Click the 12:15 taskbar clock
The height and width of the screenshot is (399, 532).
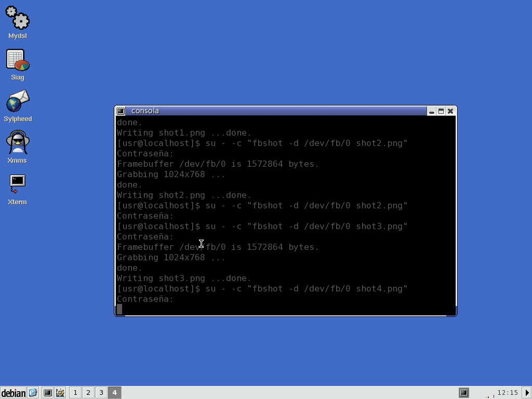pos(508,393)
